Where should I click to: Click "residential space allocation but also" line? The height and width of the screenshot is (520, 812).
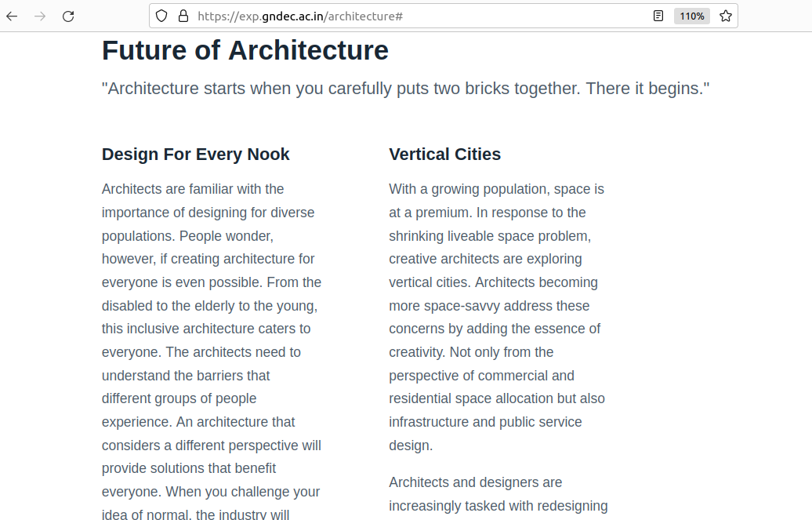tap(497, 398)
